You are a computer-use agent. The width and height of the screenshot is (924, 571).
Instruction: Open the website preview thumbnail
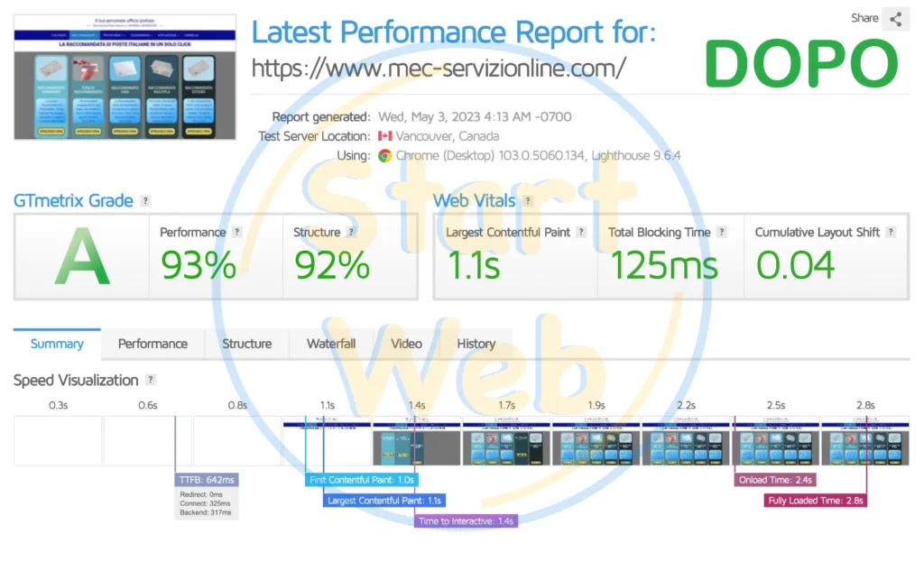pyautogui.click(x=125, y=78)
